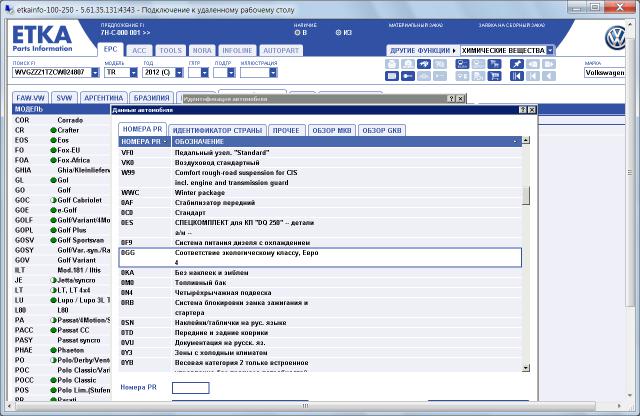Click the greyed previous-record icon after skip-to-first
Viewport: 640px width, 416px height.
tap(532, 76)
